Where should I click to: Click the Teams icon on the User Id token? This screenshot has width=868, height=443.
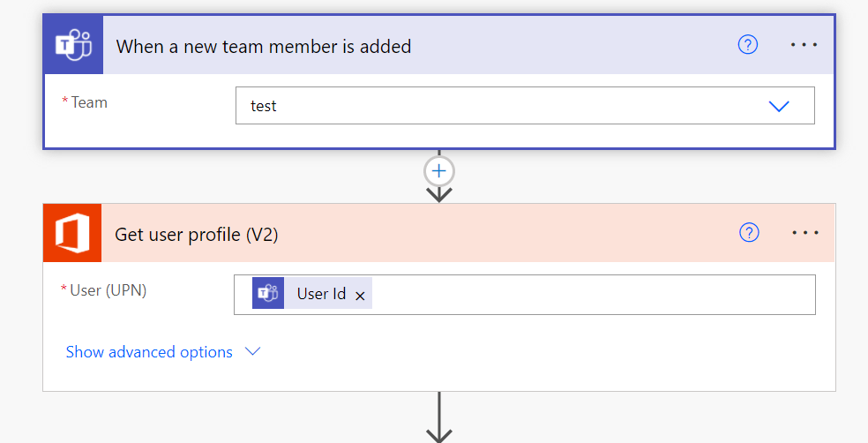point(268,294)
